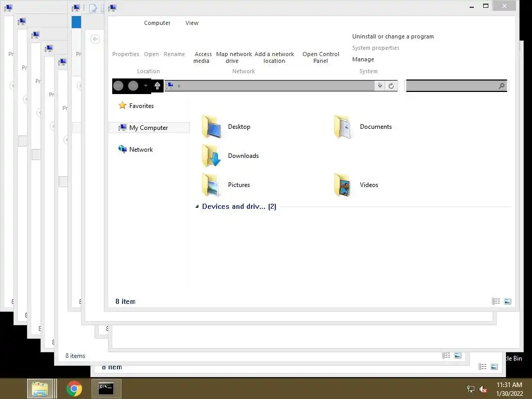Click into the search box field
This screenshot has height=399, width=532.
456,86
